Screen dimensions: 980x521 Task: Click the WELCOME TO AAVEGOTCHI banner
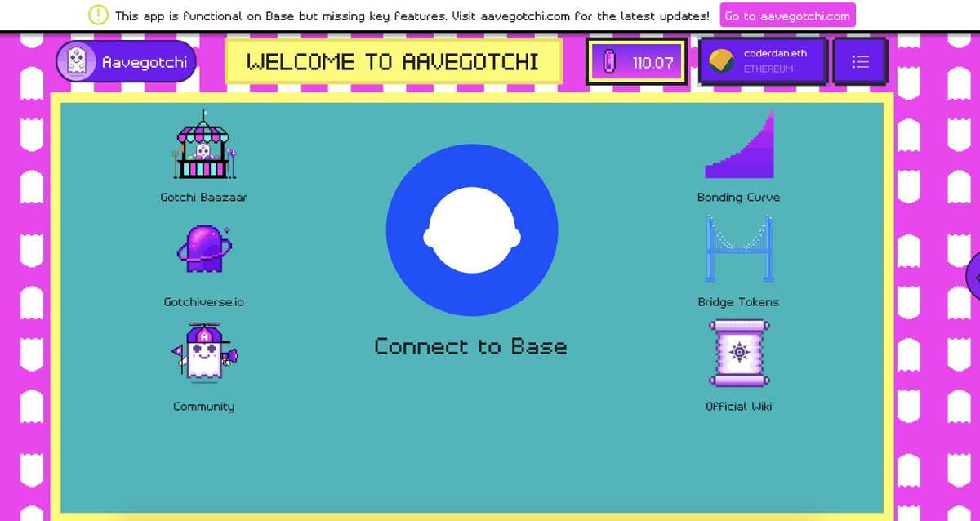(393, 62)
